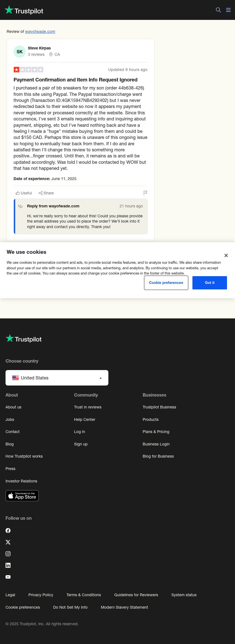The image size is (235, 644).
Task: Open Do Not Sell My Info link
Action: click(x=70, y=607)
